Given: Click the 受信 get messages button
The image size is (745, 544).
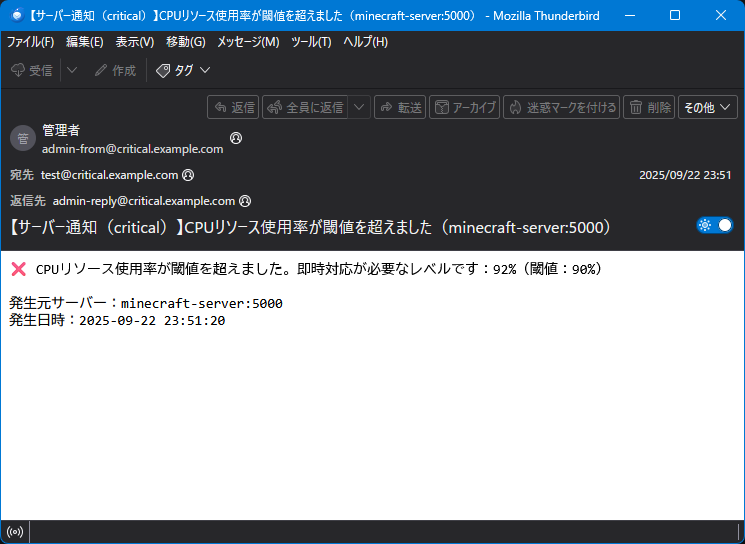Looking at the screenshot, I should [31, 71].
